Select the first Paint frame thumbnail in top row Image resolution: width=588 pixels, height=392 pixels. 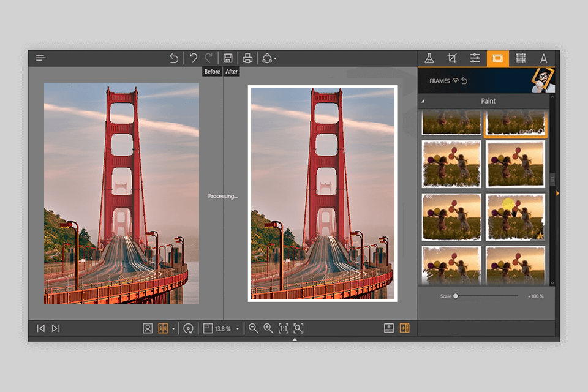click(451, 122)
